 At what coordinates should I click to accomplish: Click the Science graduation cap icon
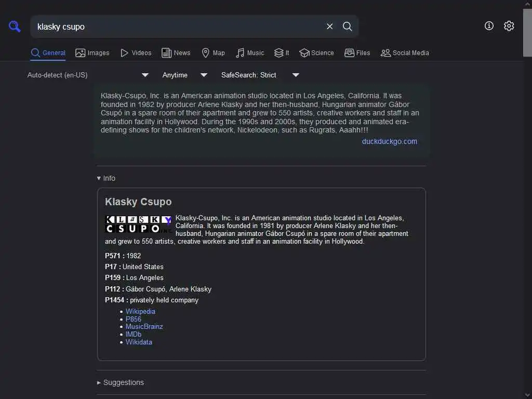(304, 53)
